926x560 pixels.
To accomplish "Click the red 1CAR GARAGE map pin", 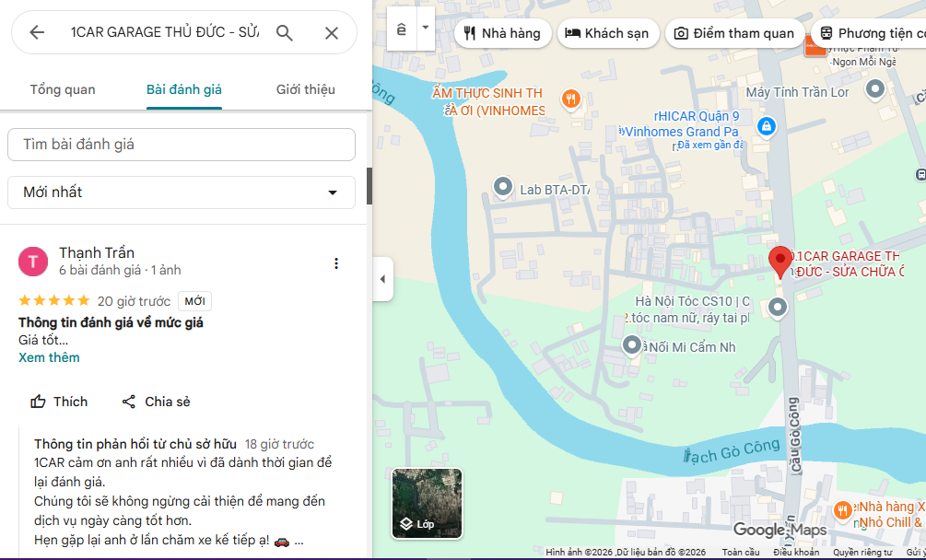I will 779,262.
